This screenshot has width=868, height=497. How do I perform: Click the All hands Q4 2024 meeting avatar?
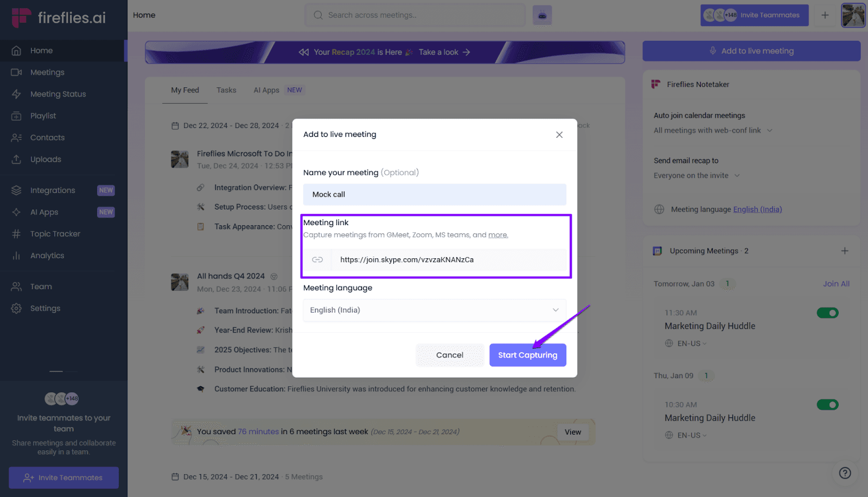pos(180,282)
